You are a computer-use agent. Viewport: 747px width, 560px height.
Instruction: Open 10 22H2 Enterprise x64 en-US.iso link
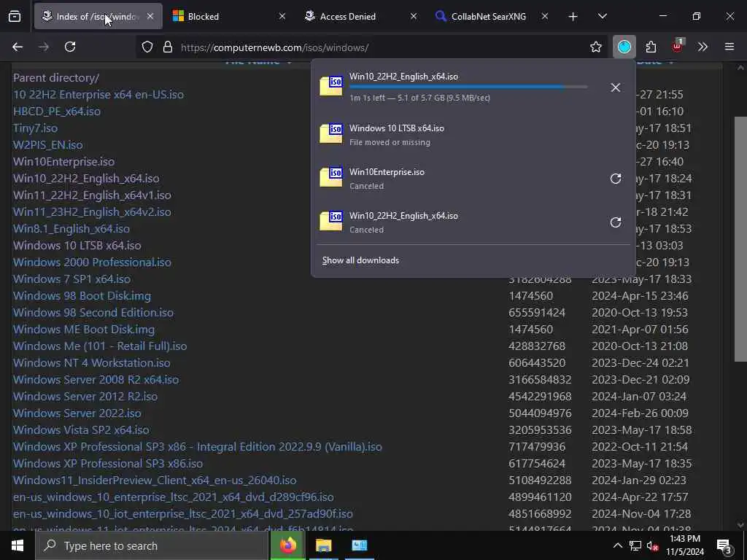pos(98,94)
